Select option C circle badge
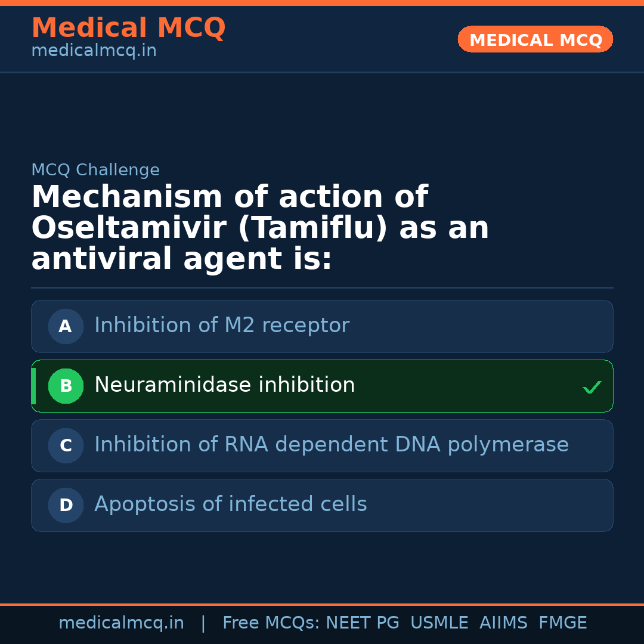 (66, 445)
